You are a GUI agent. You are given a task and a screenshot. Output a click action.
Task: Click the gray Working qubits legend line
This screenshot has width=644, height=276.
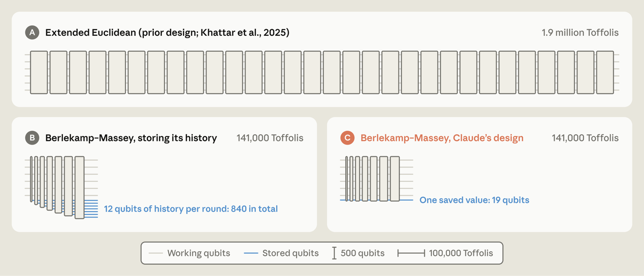156,253
